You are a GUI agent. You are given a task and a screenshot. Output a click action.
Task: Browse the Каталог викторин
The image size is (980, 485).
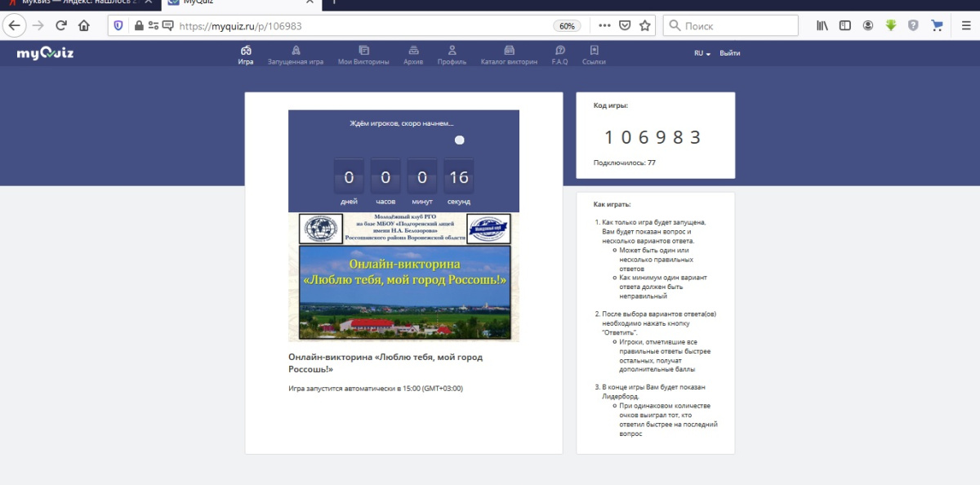coord(509,56)
